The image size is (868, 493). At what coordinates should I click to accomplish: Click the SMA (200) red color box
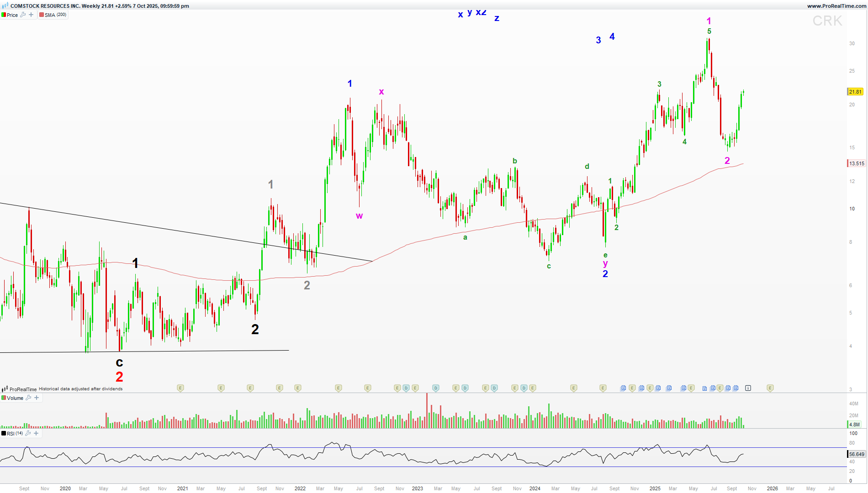42,15
